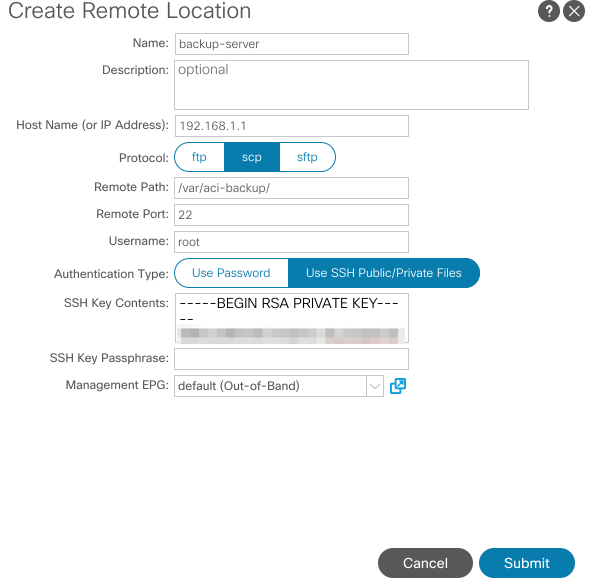This screenshot has height=584, width=597.
Task: Focus the SSH Key Passphrase field
Action: click(x=292, y=359)
